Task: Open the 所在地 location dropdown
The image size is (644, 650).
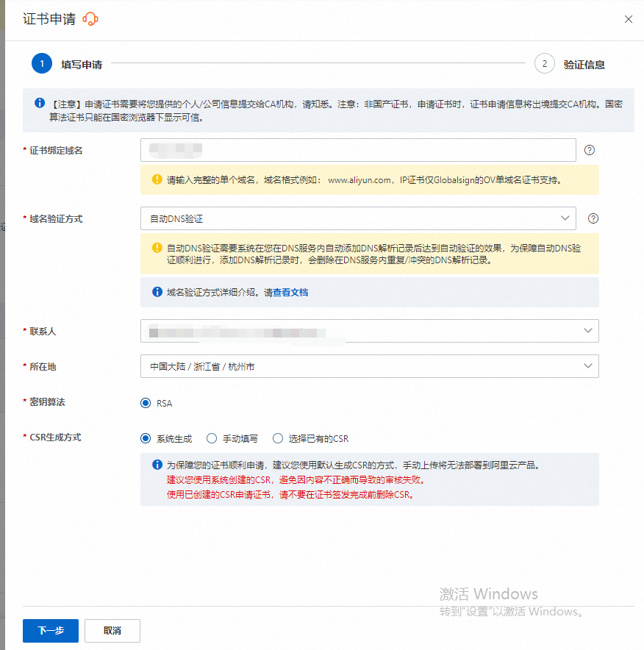Action: 369,366
